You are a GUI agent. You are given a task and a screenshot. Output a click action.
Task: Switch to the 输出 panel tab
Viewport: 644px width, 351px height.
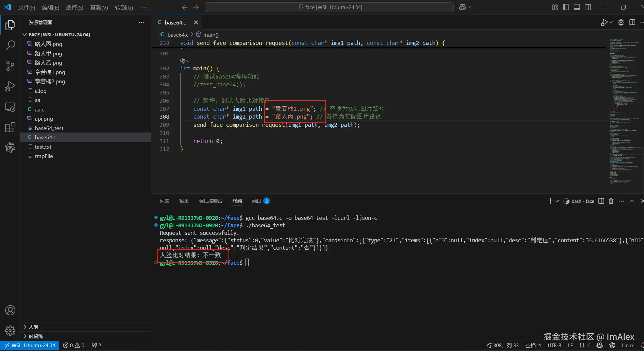[x=184, y=201]
